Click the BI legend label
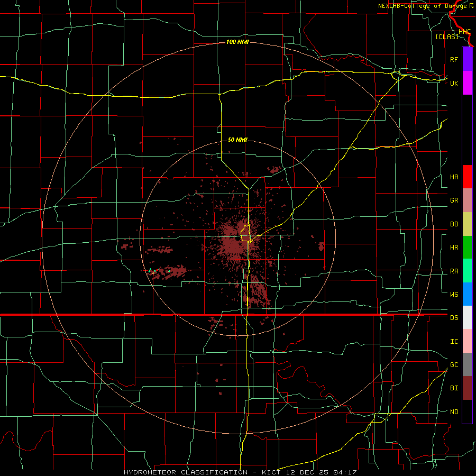The image size is (476, 476). coord(454,388)
